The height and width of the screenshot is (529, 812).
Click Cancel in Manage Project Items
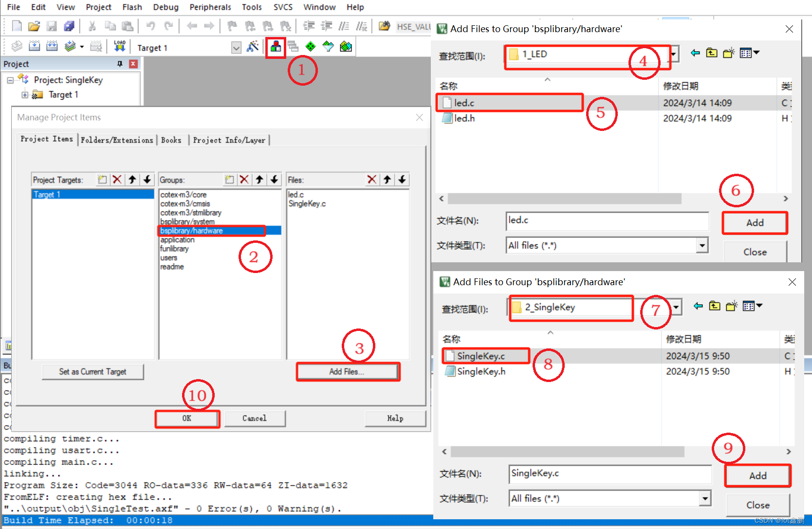click(x=255, y=419)
